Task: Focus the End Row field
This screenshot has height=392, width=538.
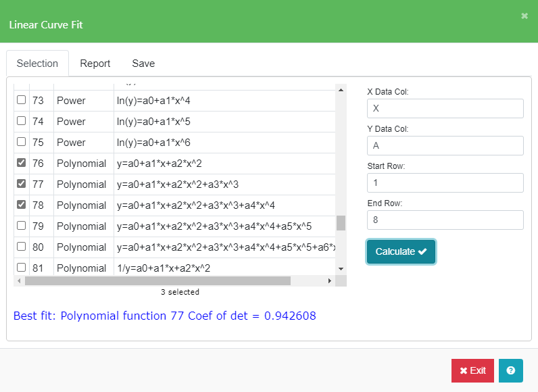Action: pyautogui.click(x=445, y=220)
